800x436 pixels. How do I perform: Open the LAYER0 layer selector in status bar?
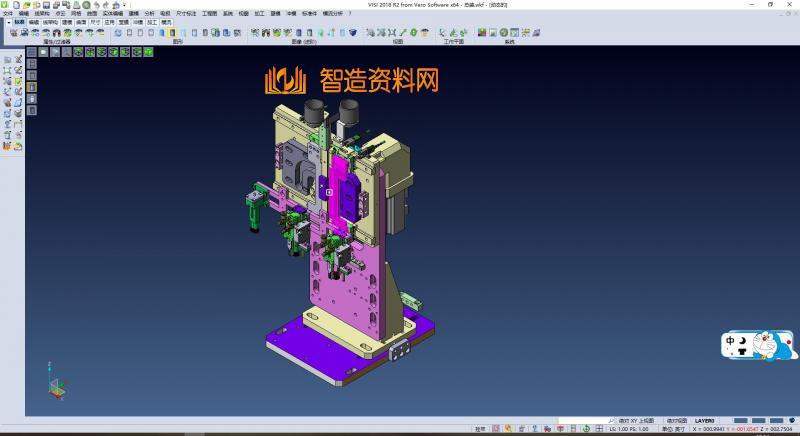[x=706, y=421]
